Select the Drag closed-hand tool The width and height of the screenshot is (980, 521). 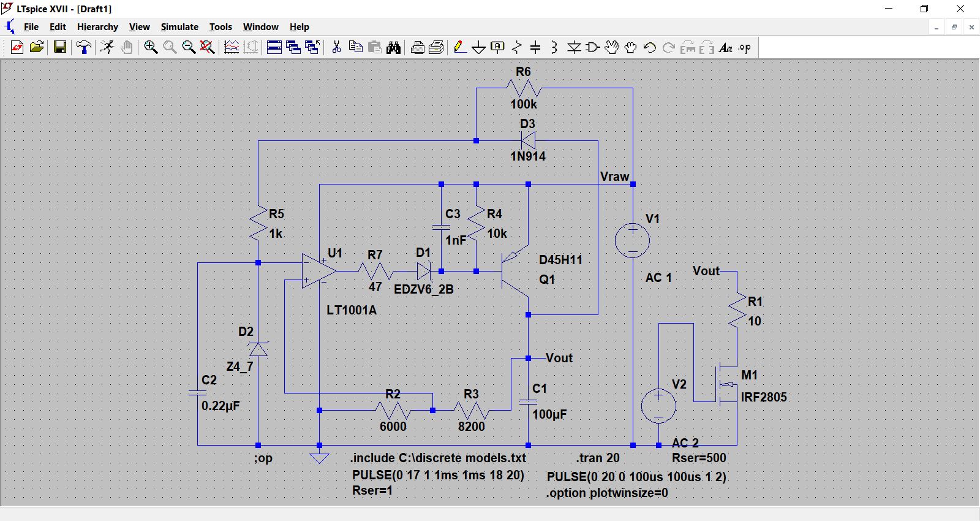point(631,47)
